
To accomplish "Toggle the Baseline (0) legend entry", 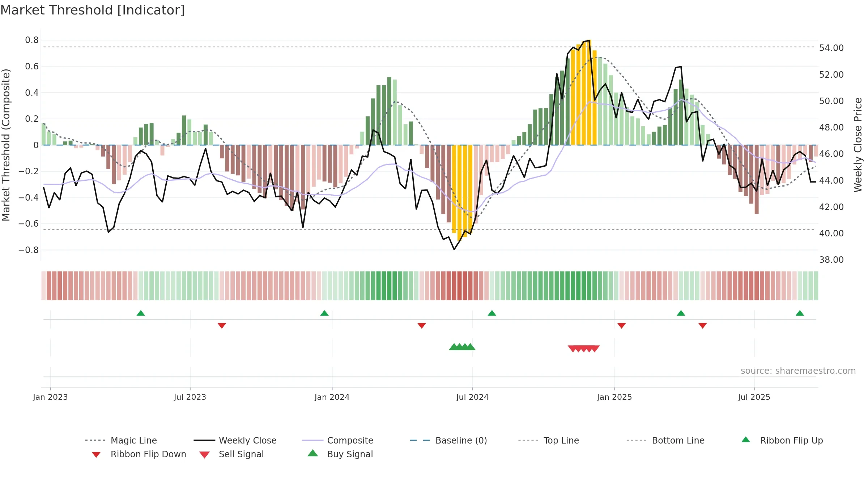I will coord(448,440).
